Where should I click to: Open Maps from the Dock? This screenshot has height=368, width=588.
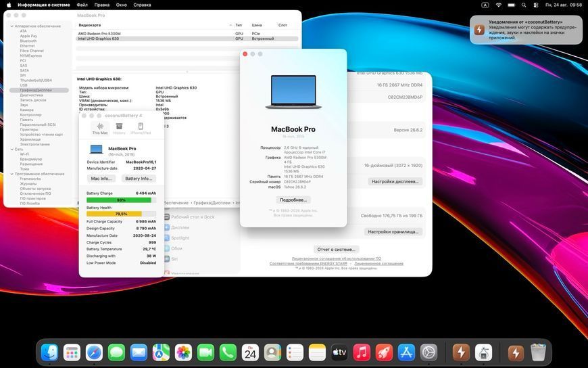[x=161, y=352]
